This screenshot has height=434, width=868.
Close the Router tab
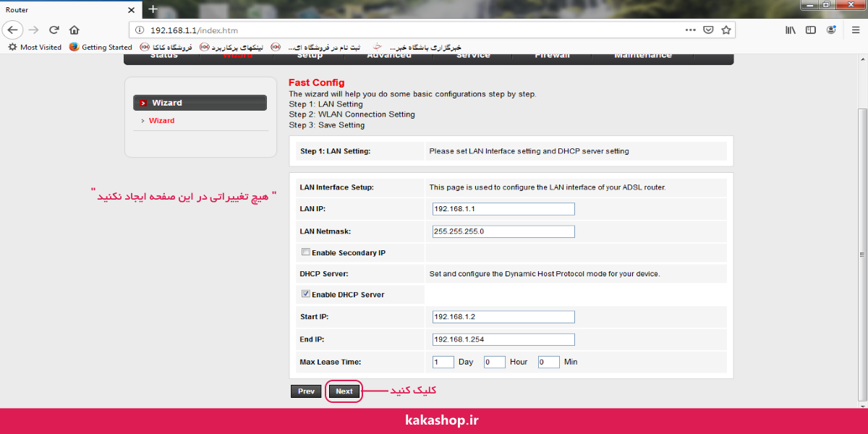131,10
